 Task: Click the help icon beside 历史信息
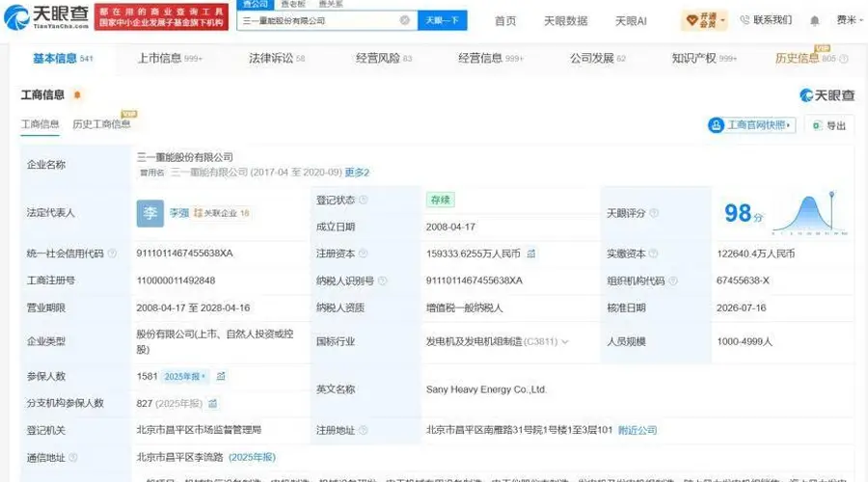point(844,59)
